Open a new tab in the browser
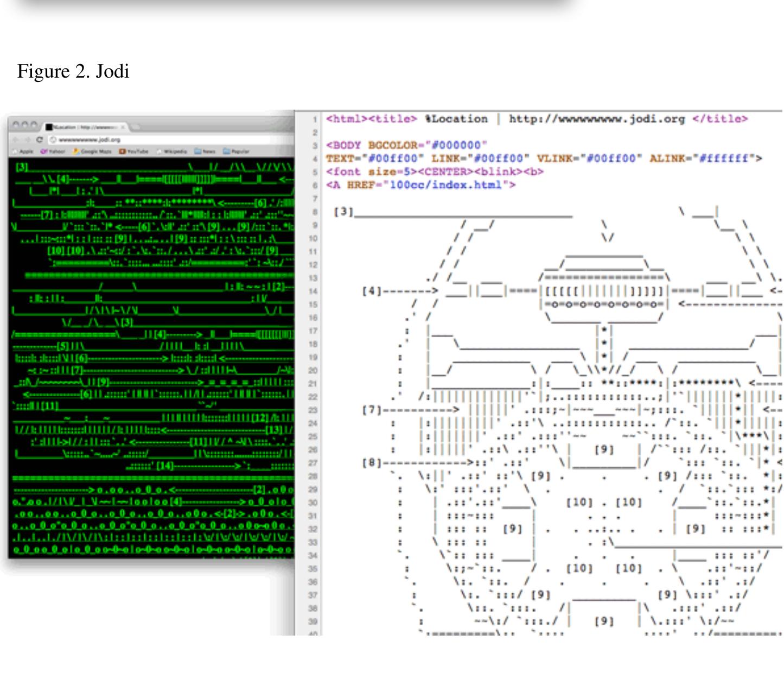 tap(135, 127)
